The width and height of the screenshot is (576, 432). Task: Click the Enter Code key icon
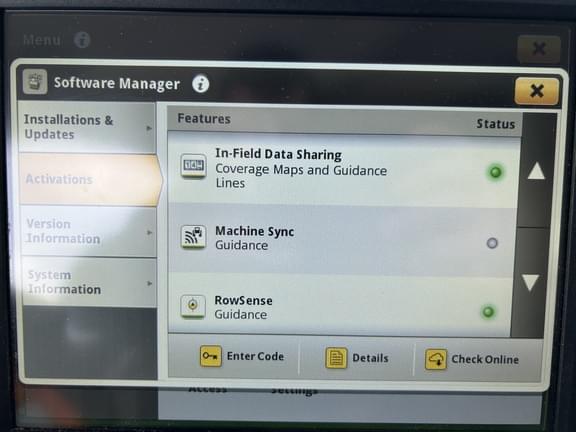pos(210,356)
